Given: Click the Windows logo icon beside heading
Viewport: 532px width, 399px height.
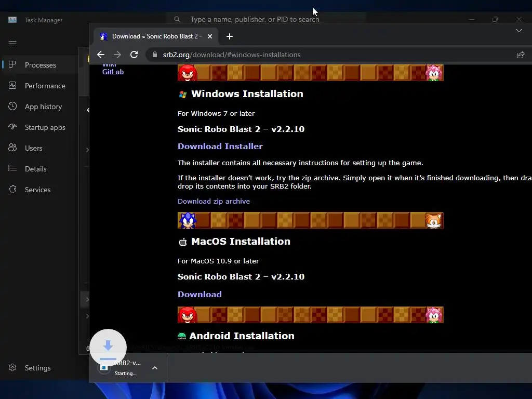Looking at the screenshot, I should [182, 95].
